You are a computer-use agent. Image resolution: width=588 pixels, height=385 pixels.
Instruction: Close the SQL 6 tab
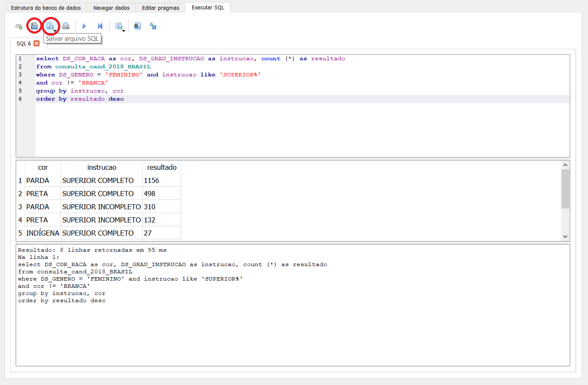[x=36, y=43]
